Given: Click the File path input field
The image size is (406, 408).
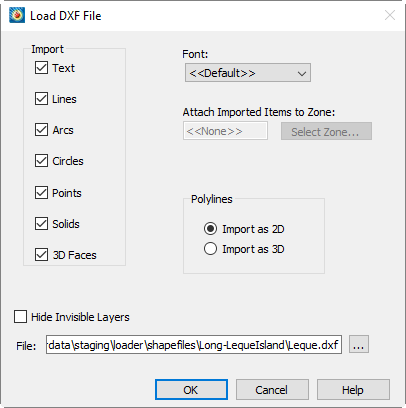Looking at the screenshot, I should (194, 345).
